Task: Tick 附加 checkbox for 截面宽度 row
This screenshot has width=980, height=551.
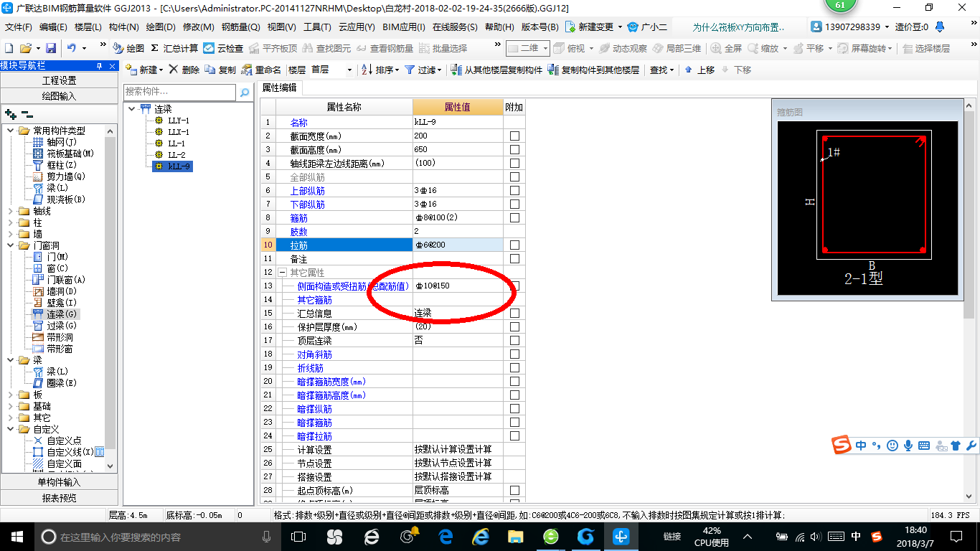Action: click(514, 136)
